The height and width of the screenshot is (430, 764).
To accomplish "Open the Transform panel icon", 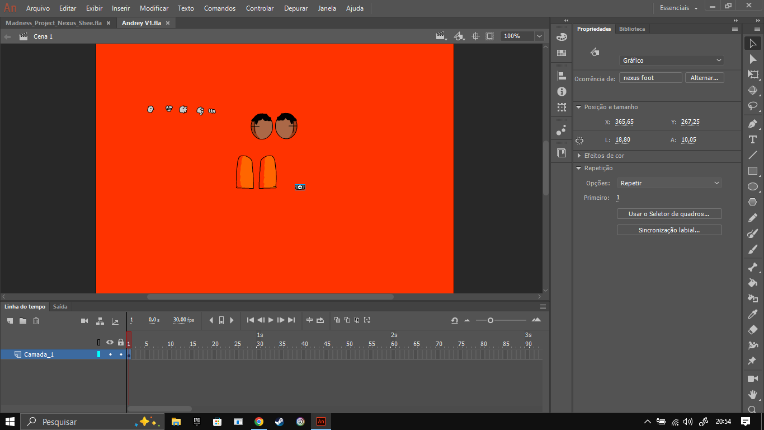I will tap(561, 107).
